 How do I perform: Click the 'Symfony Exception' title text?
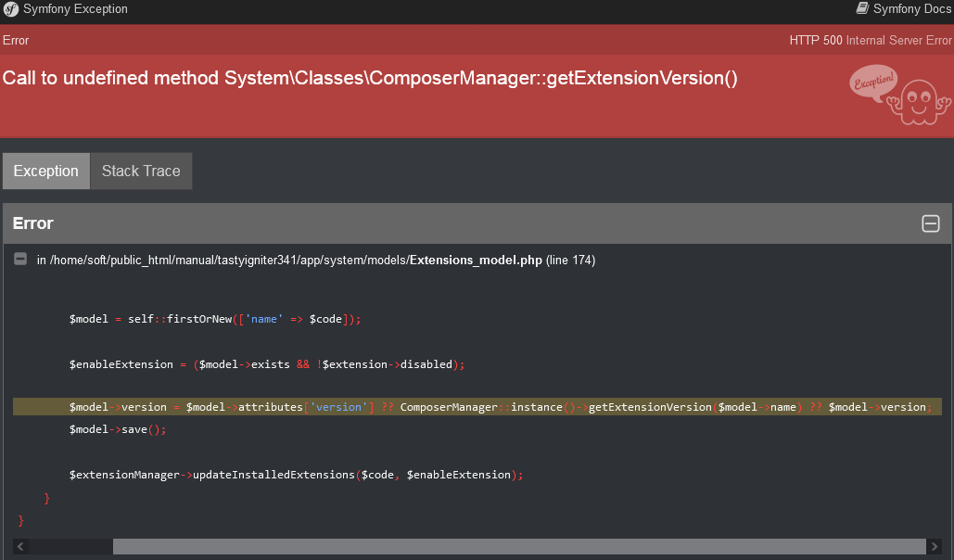(x=75, y=9)
